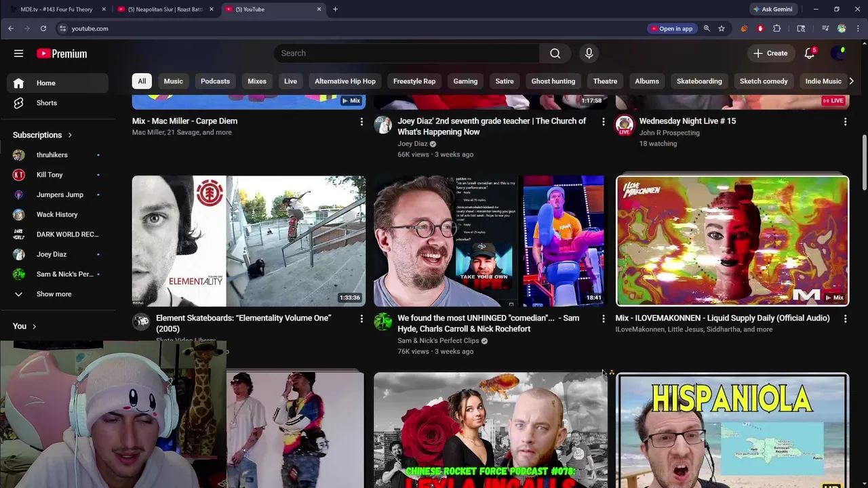Open thruhikers subscription
Image resolution: width=868 pixels, height=488 pixels.
(x=58, y=155)
